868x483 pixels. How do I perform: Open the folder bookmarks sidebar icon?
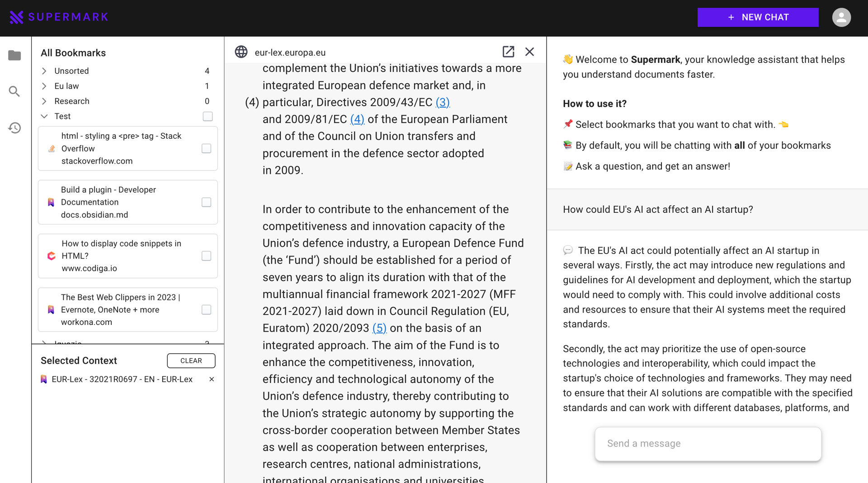(14, 55)
